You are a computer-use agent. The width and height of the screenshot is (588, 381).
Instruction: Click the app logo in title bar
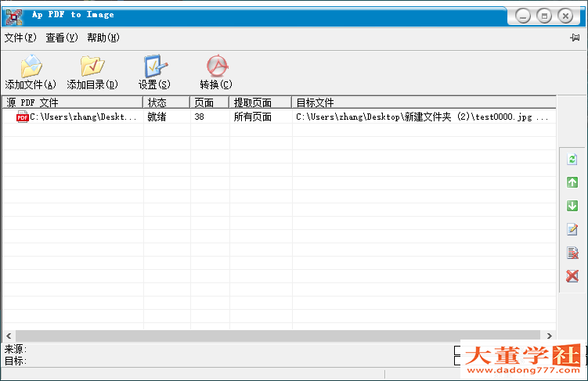14,16
